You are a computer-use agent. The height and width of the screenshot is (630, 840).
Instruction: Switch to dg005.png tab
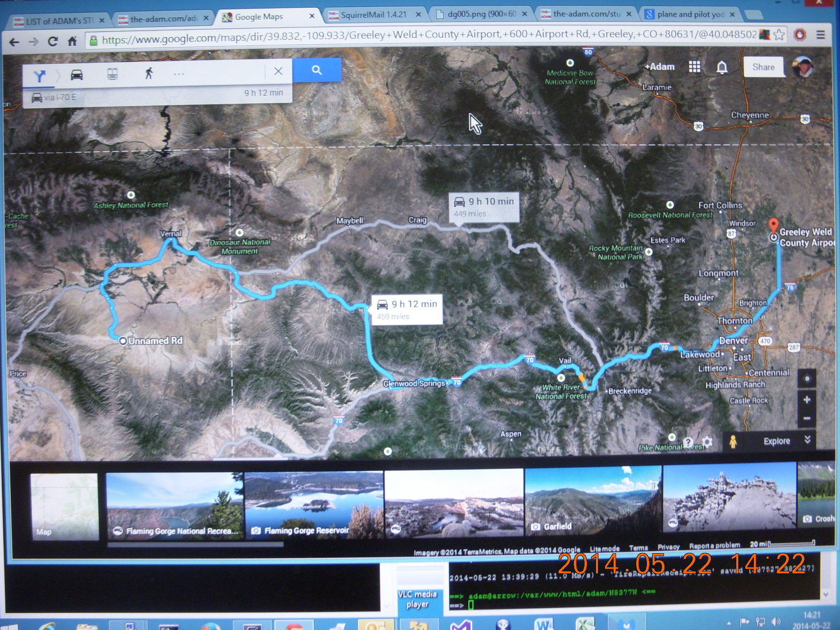tap(482, 14)
